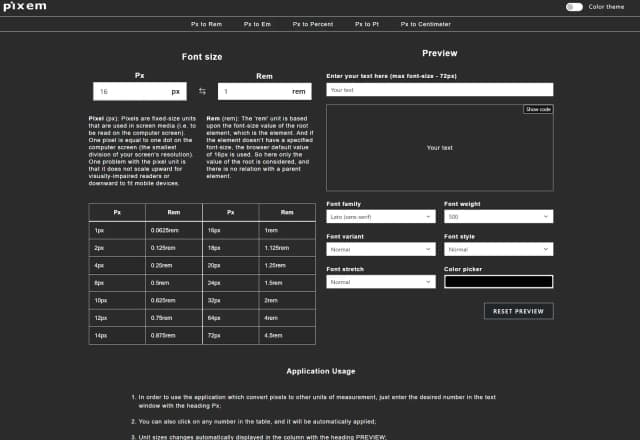Click the Your text preview input
This screenshot has height=440, width=640.
tap(440, 90)
